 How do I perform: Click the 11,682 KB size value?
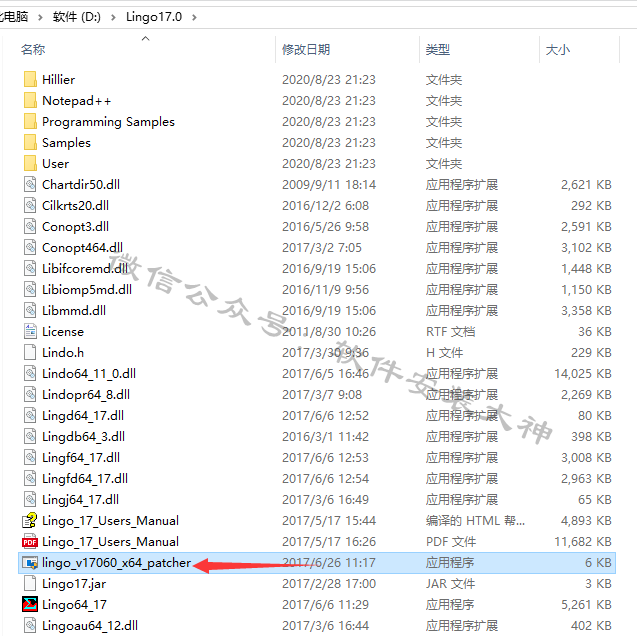583,542
